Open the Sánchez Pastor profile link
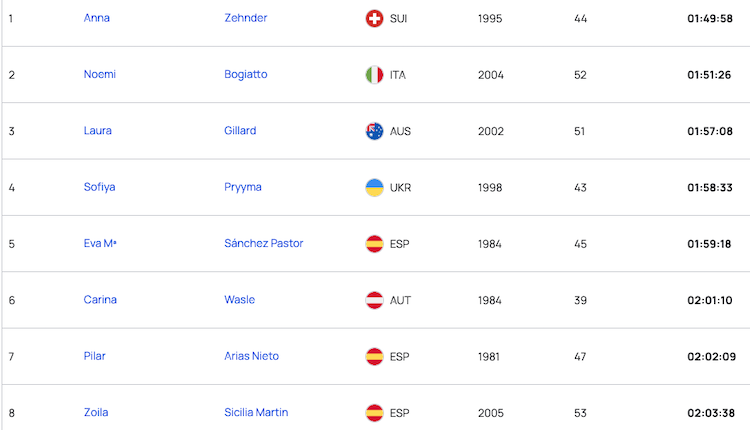The height and width of the screenshot is (430, 750). click(264, 243)
